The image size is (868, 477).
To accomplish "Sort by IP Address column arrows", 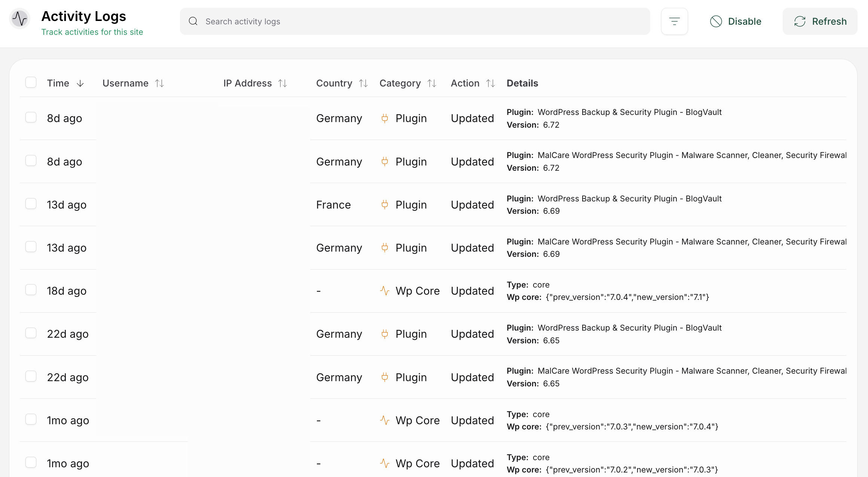I will (x=283, y=83).
